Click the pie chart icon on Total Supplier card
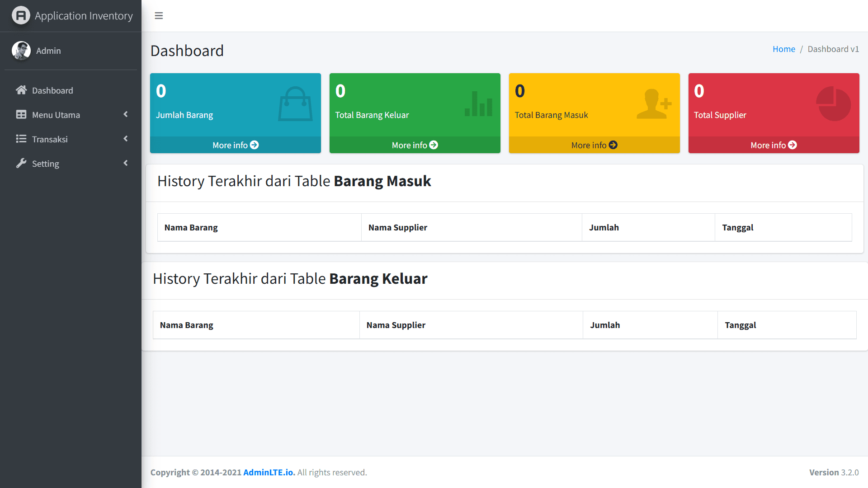Screen dimensions: 868x488 click(x=833, y=103)
